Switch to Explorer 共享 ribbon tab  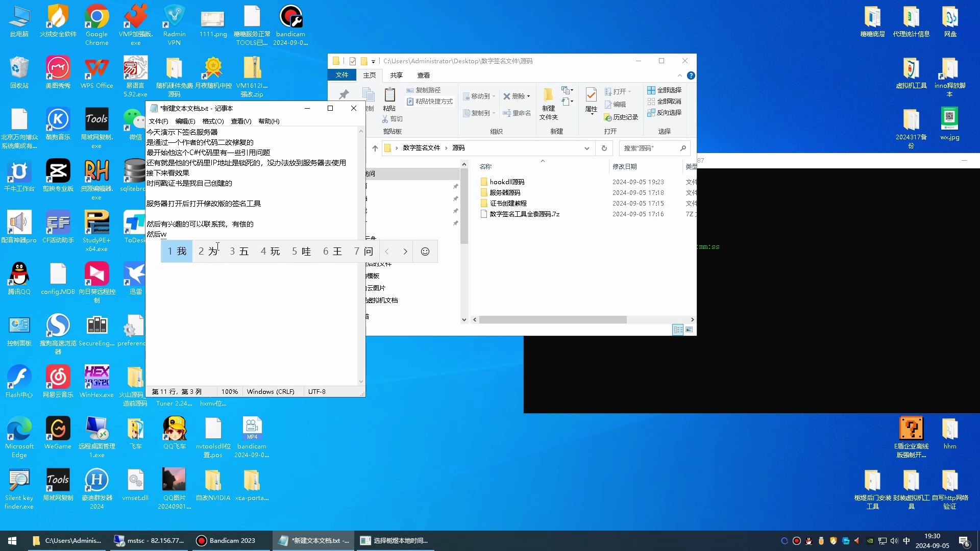pos(396,76)
